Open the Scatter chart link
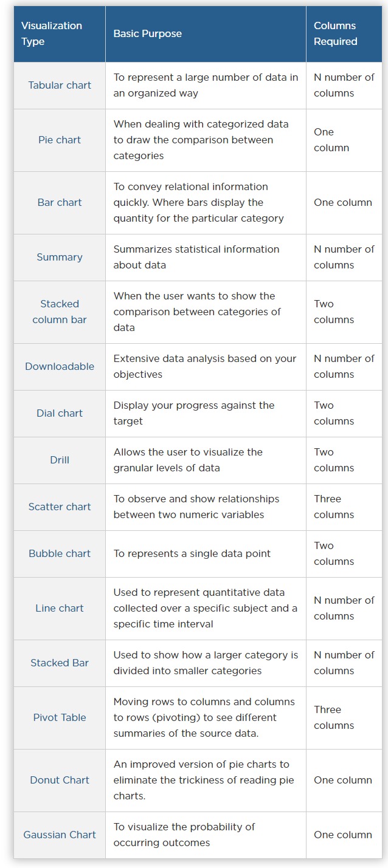 pyautogui.click(x=60, y=507)
